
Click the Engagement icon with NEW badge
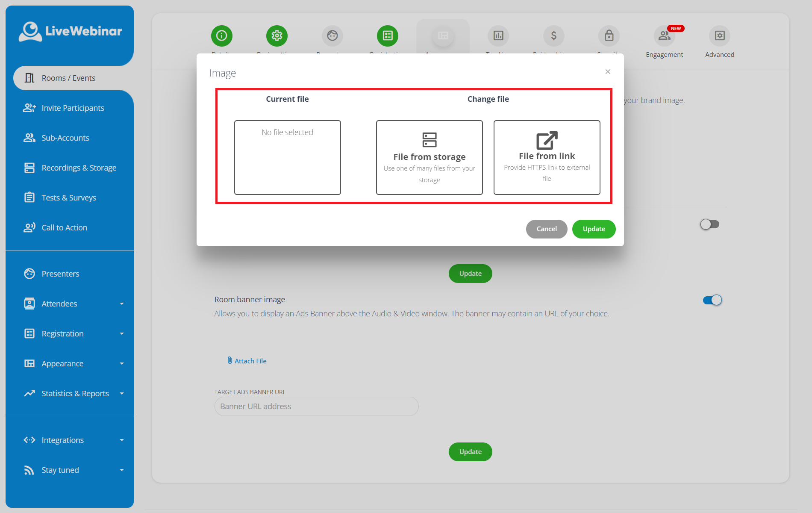664,35
